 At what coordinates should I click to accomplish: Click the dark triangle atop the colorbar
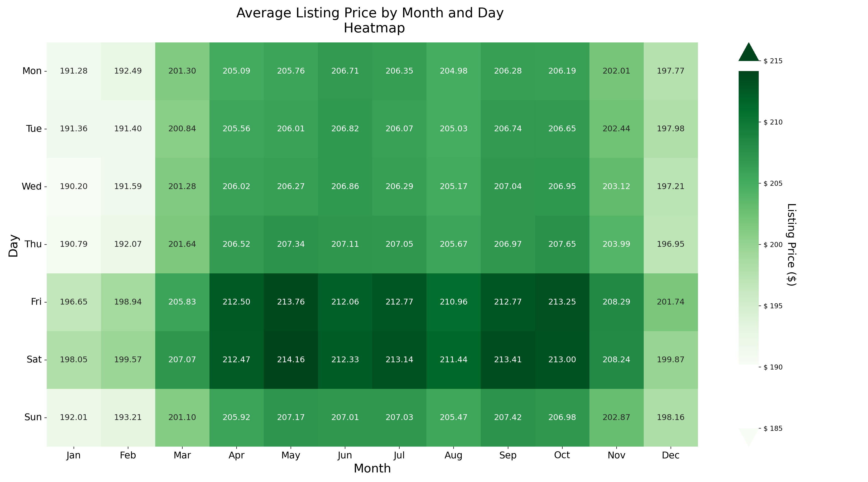748,53
